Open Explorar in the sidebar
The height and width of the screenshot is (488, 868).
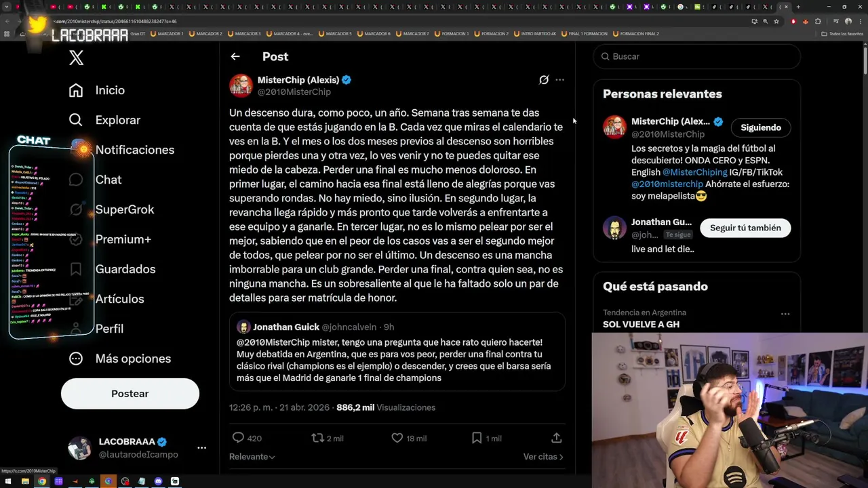(104, 120)
